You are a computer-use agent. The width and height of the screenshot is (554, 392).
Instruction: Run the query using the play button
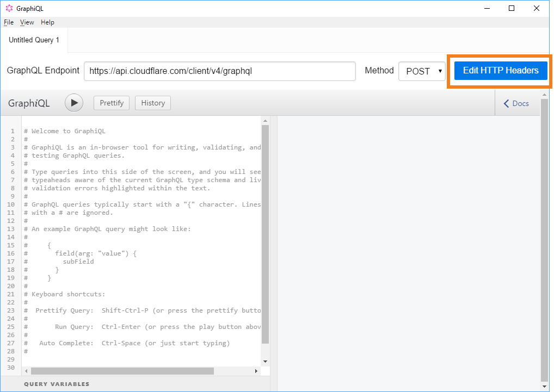[x=73, y=102]
